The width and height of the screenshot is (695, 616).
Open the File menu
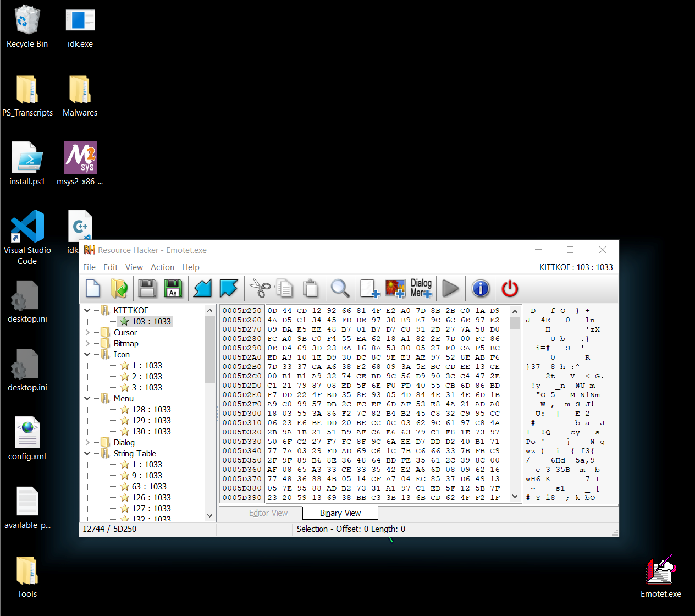[x=89, y=267]
